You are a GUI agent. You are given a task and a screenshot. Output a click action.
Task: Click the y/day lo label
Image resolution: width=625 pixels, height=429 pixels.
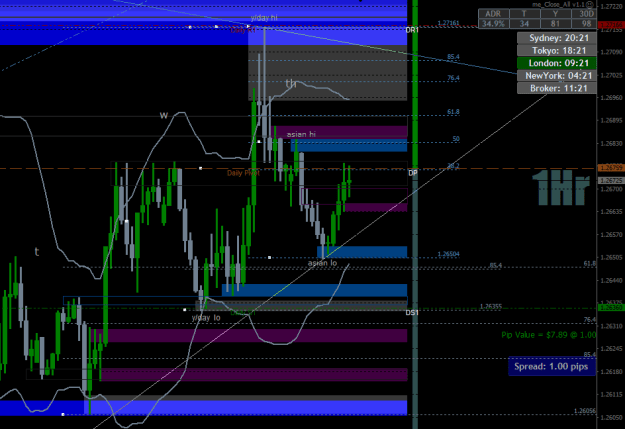206,318
